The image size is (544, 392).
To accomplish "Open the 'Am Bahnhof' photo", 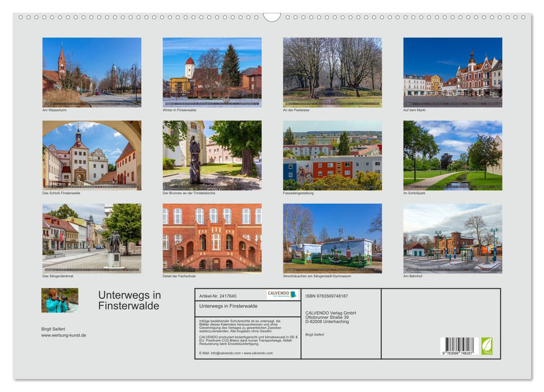I will pos(453,239).
